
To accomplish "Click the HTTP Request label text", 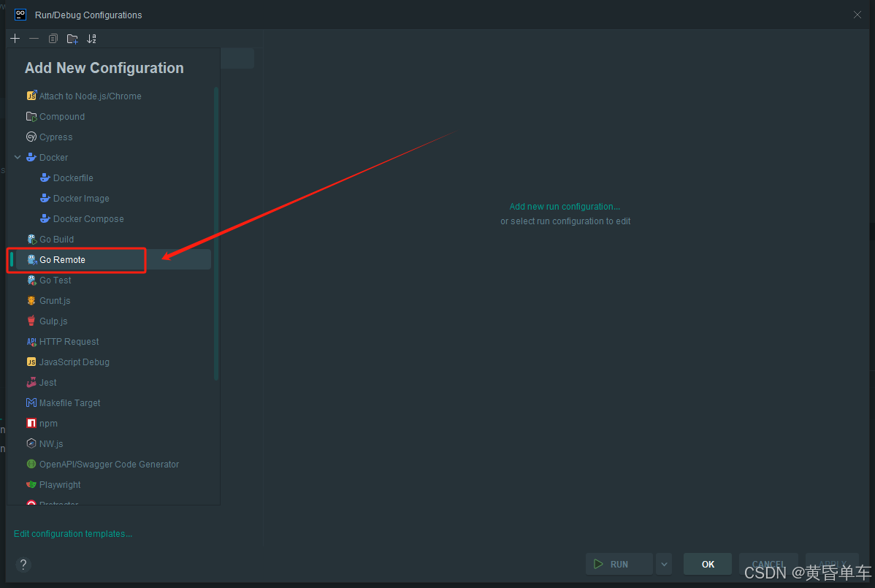I will tap(69, 341).
